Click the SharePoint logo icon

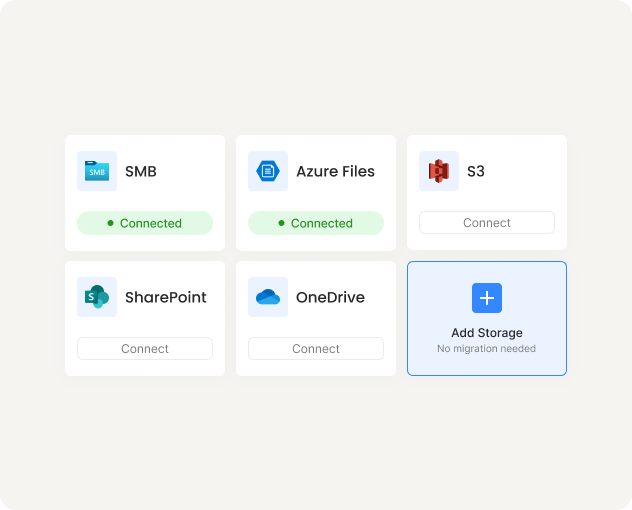(x=97, y=297)
